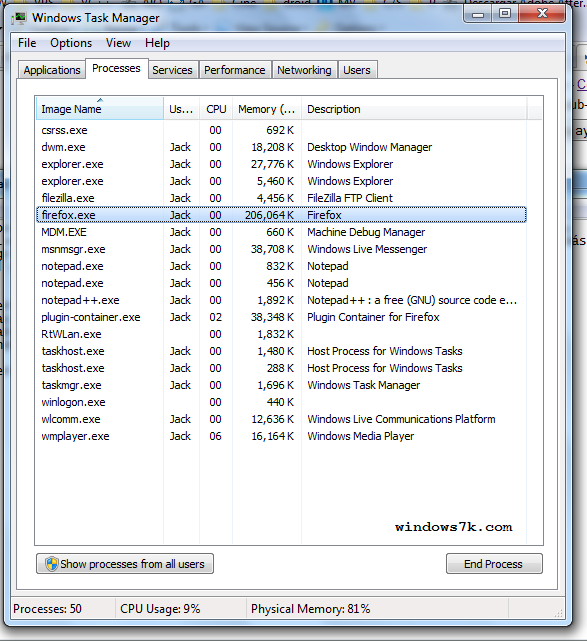Open the File menu
The image size is (587, 641).
point(27,43)
